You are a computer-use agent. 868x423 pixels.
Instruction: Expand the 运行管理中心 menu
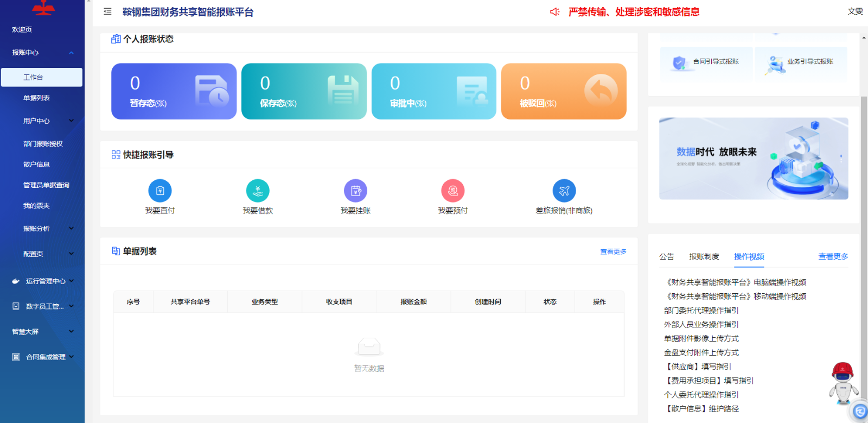(42, 281)
